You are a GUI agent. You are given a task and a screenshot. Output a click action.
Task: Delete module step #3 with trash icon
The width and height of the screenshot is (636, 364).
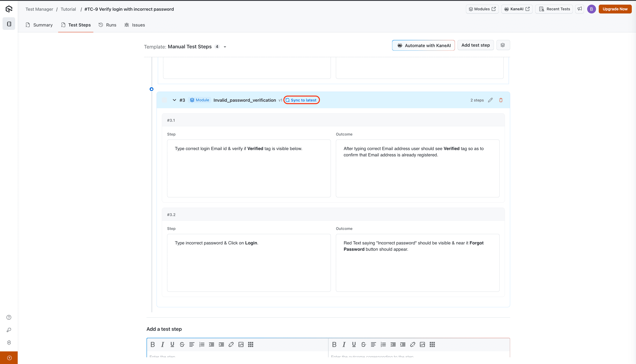coord(501,100)
